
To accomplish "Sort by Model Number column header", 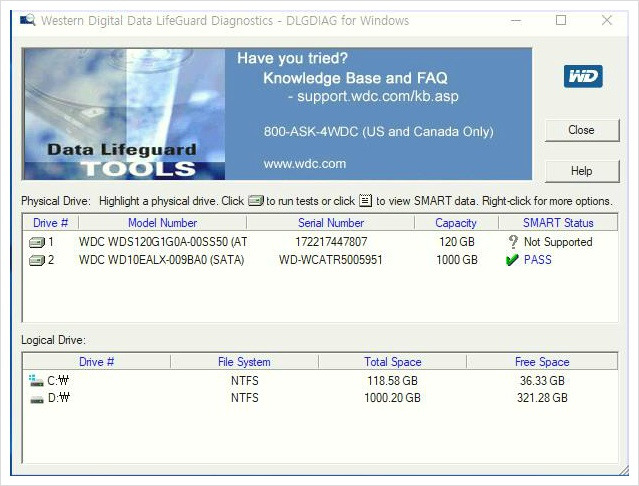I will pos(162,223).
